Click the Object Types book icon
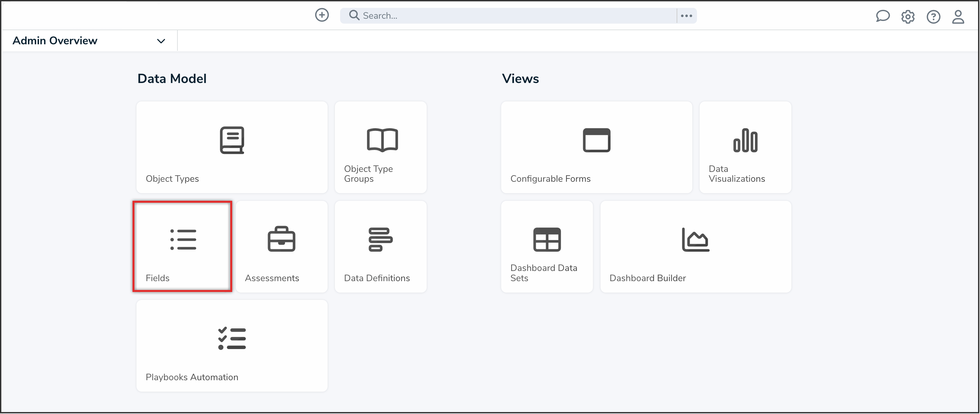The height and width of the screenshot is (414, 980). [232, 140]
